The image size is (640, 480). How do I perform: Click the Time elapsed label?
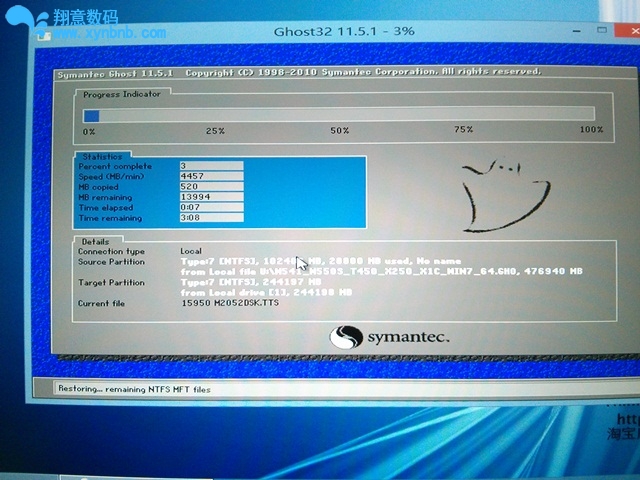[106, 208]
